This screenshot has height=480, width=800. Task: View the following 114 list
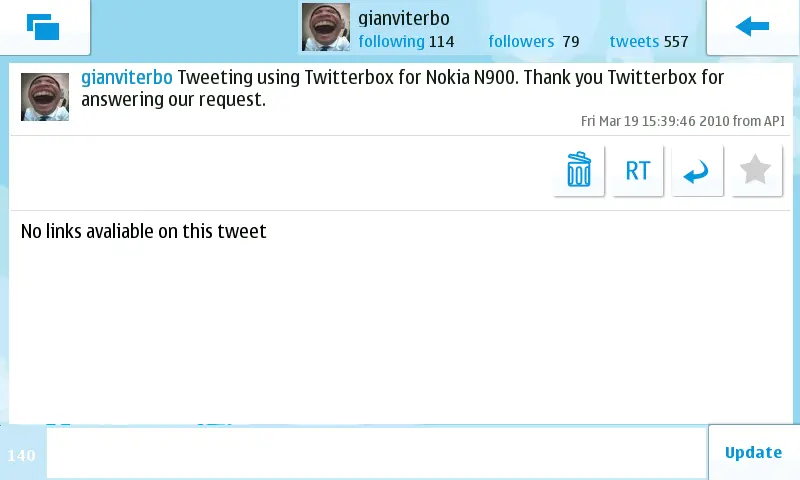click(406, 41)
